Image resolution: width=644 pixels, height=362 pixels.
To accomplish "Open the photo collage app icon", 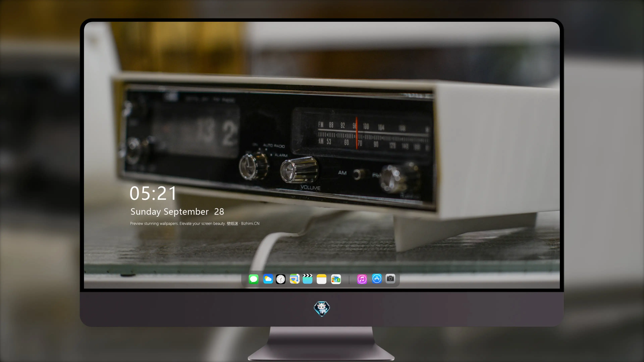I will [x=336, y=279].
